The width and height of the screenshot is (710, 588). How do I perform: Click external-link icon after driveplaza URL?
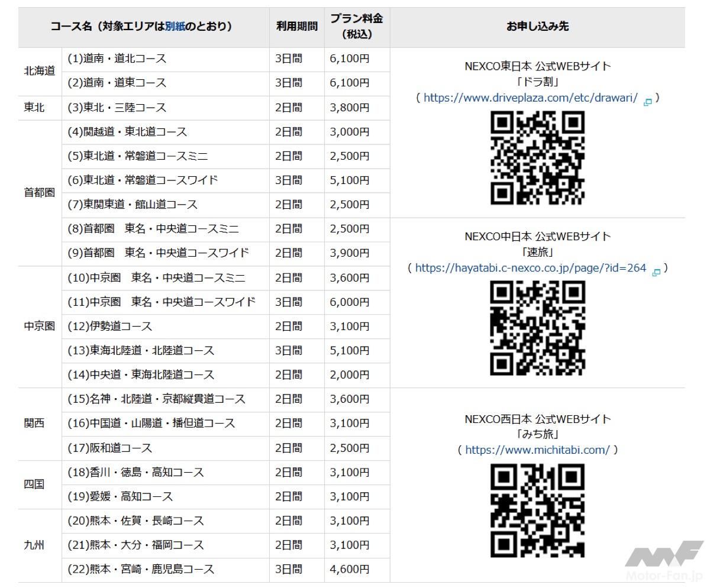(647, 101)
